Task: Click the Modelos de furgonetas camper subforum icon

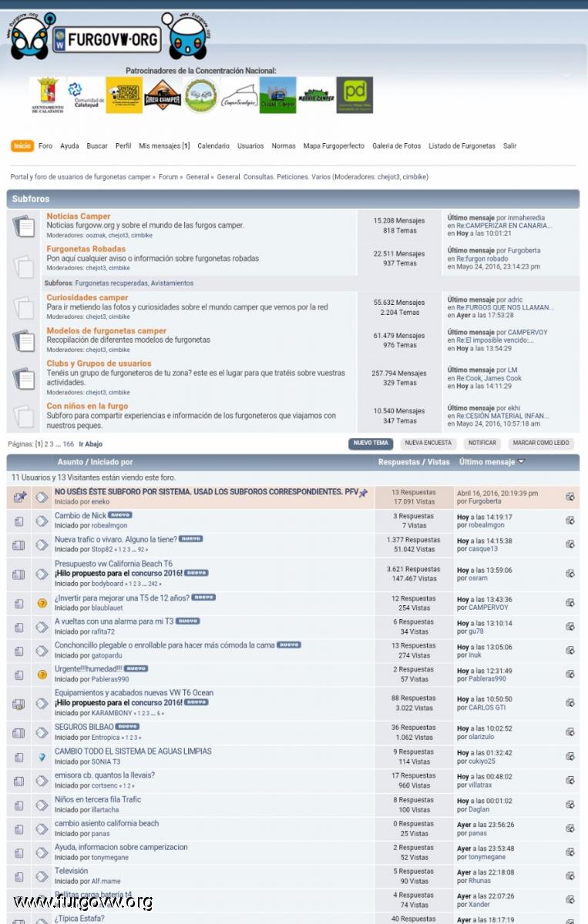Action: pos(25,340)
